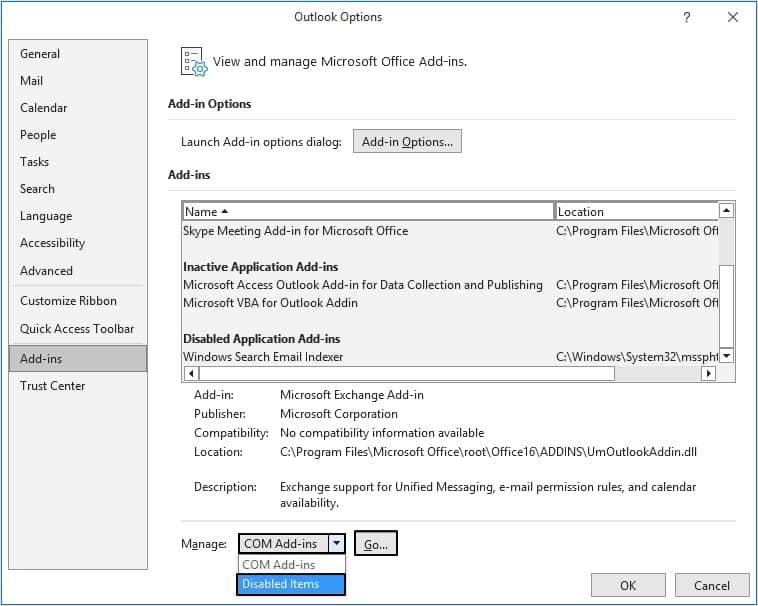758x606 pixels.
Task: Click the Microsoft Exchange Add-in name text
Action: 352,395
